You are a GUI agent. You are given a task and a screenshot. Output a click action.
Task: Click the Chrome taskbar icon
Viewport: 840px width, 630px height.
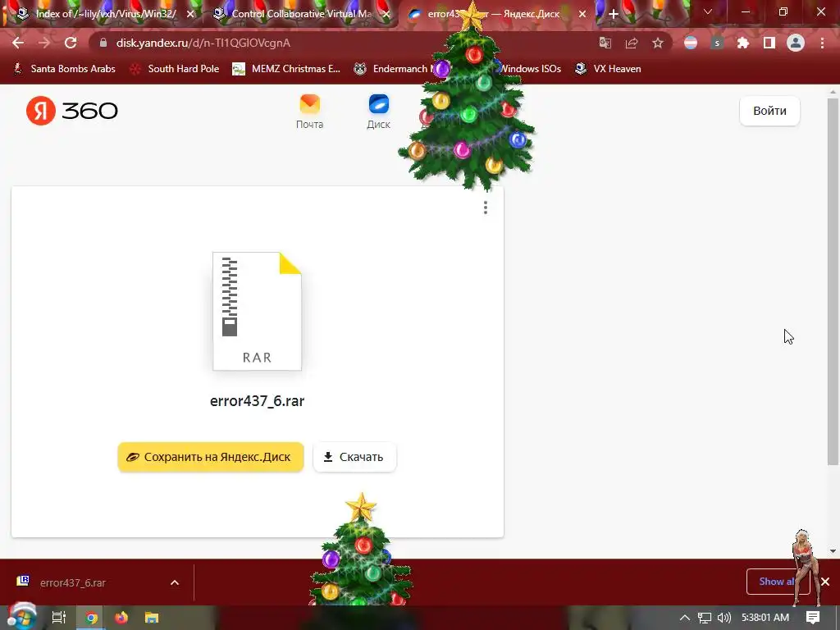point(91,618)
